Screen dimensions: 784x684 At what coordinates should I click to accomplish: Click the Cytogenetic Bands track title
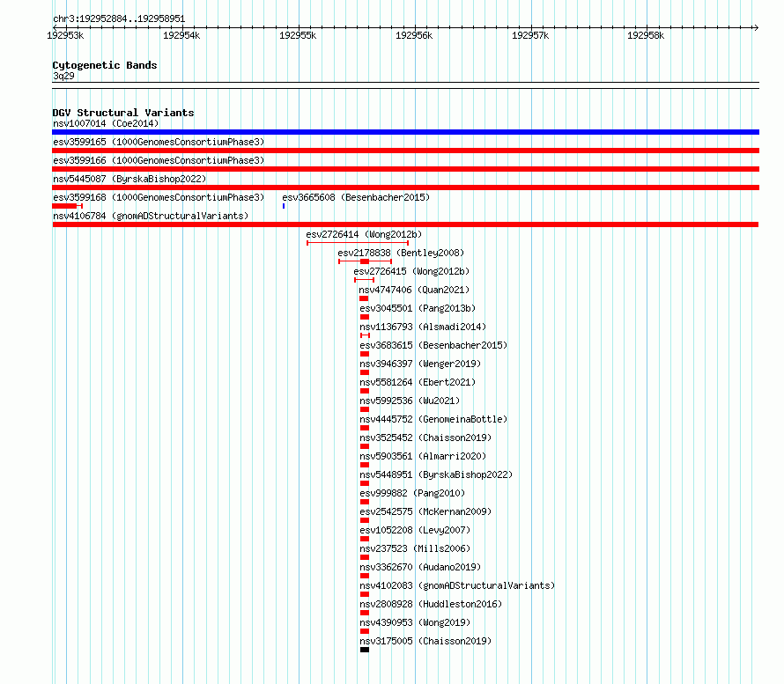105,65
